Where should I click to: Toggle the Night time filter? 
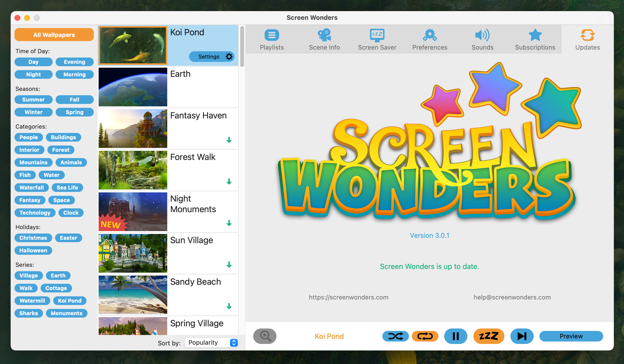[x=33, y=74]
